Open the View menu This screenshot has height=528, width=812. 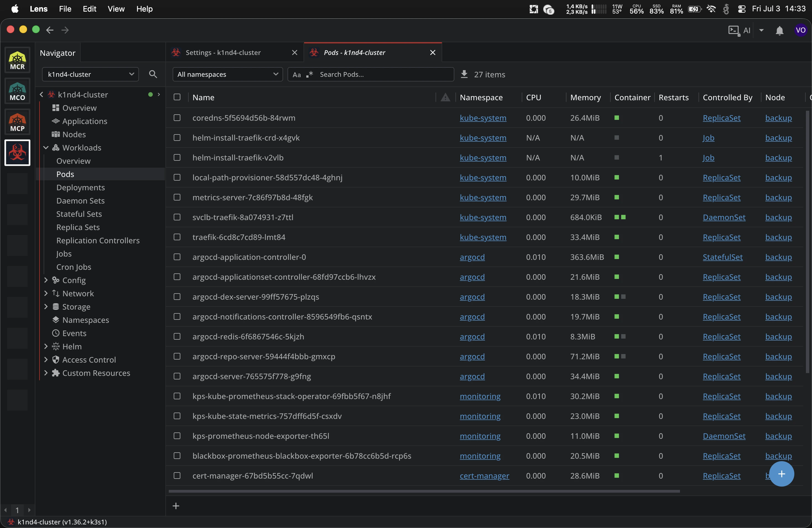(x=116, y=9)
